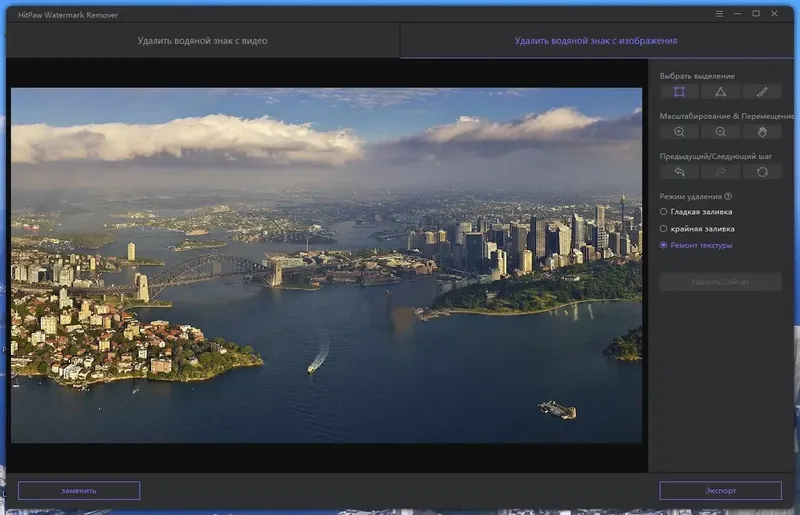The image size is (800, 515).
Task: Undo the previous step
Action: (x=679, y=172)
